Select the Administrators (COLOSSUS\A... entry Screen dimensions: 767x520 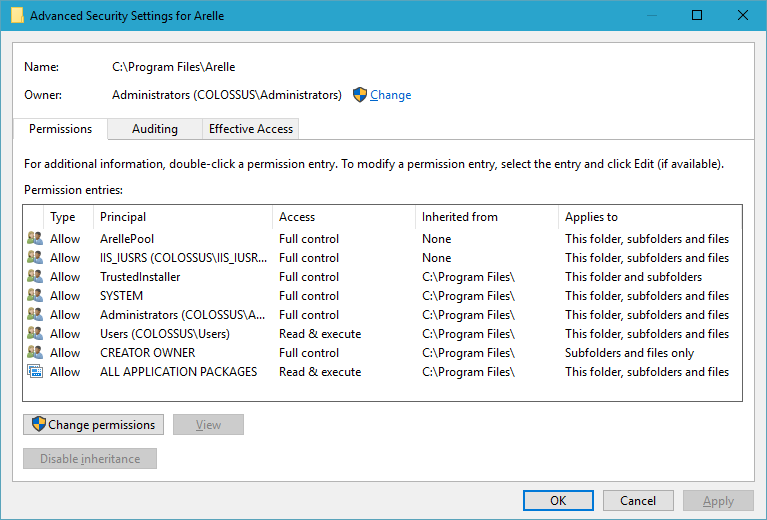(x=182, y=315)
